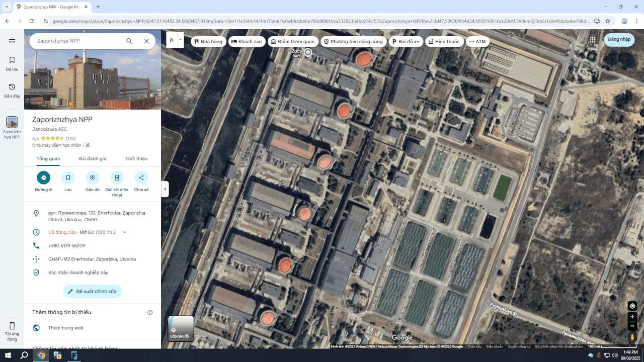Open the Google apps grid icon
The image size is (644, 362).
pos(593,40)
